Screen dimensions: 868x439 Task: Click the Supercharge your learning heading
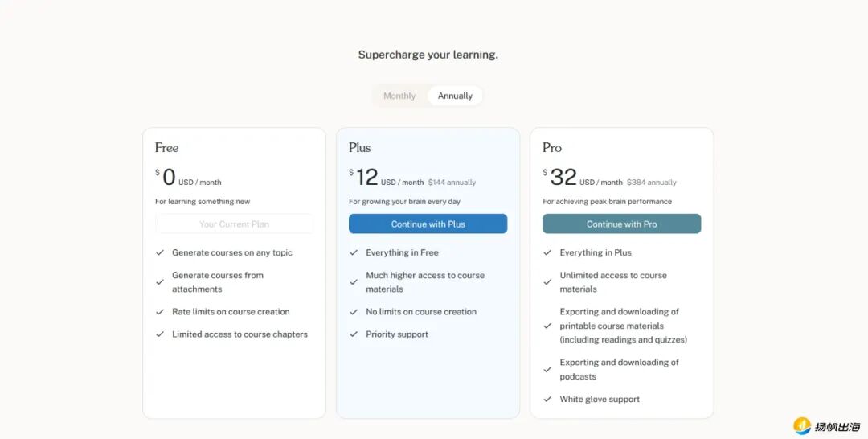(428, 55)
